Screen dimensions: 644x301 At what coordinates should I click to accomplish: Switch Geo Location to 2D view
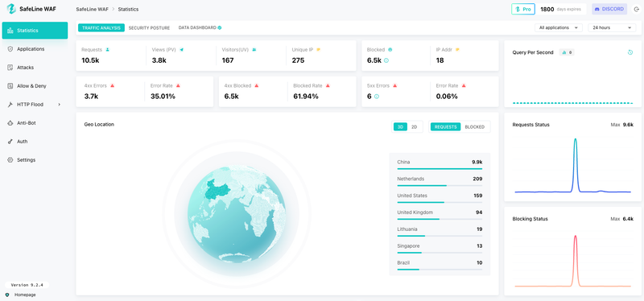pyautogui.click(x=414, y=127)
